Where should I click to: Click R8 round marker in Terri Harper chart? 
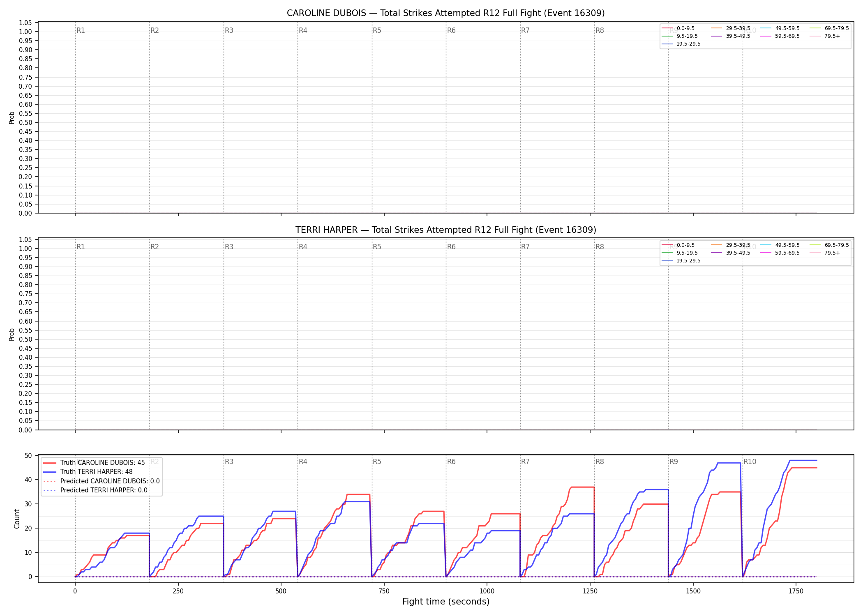[x=600, y=247]
